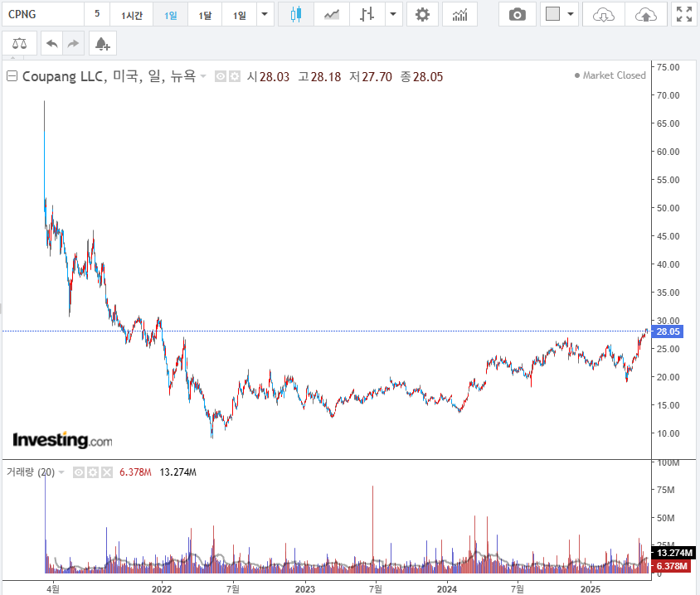This screenshot has height=595, width=700.
Task: Select the second 1일 interval button
Action: [x=240, y=15]
